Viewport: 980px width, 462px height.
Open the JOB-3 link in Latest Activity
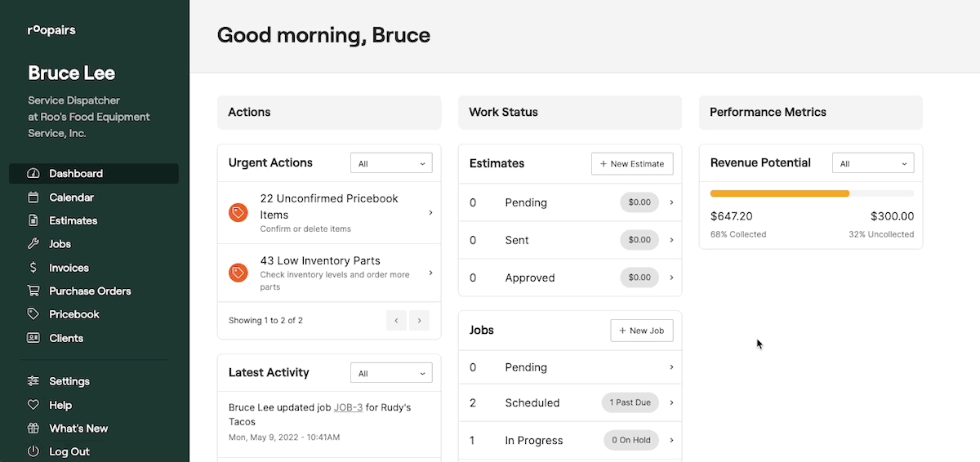point(348,406)
